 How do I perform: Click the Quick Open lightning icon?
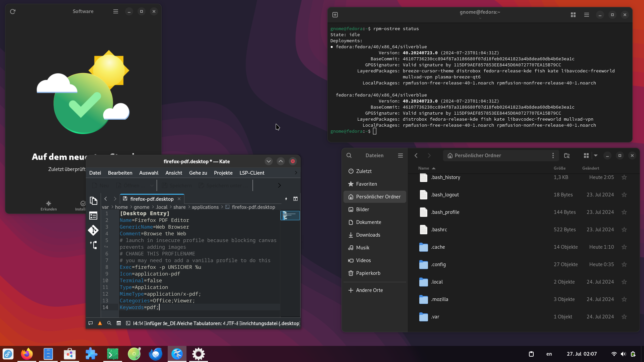click(286, 199)
